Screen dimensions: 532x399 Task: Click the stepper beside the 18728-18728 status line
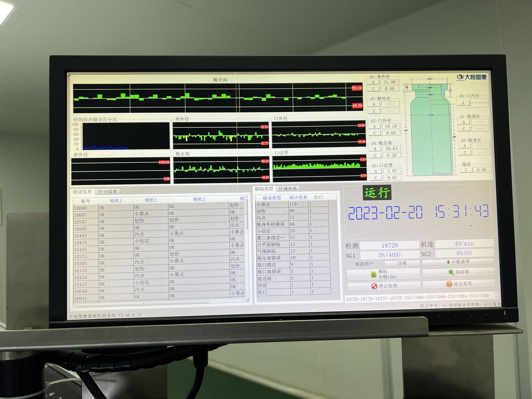(496, 295)
